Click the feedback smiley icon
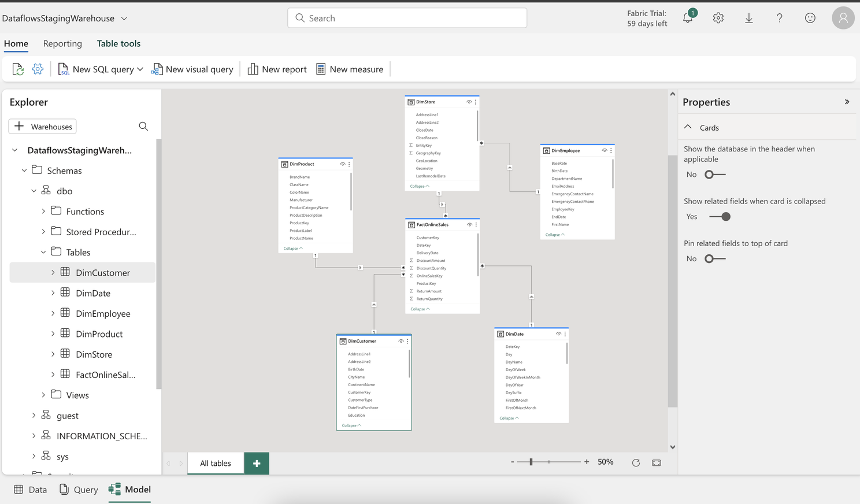 click(810, 18)
